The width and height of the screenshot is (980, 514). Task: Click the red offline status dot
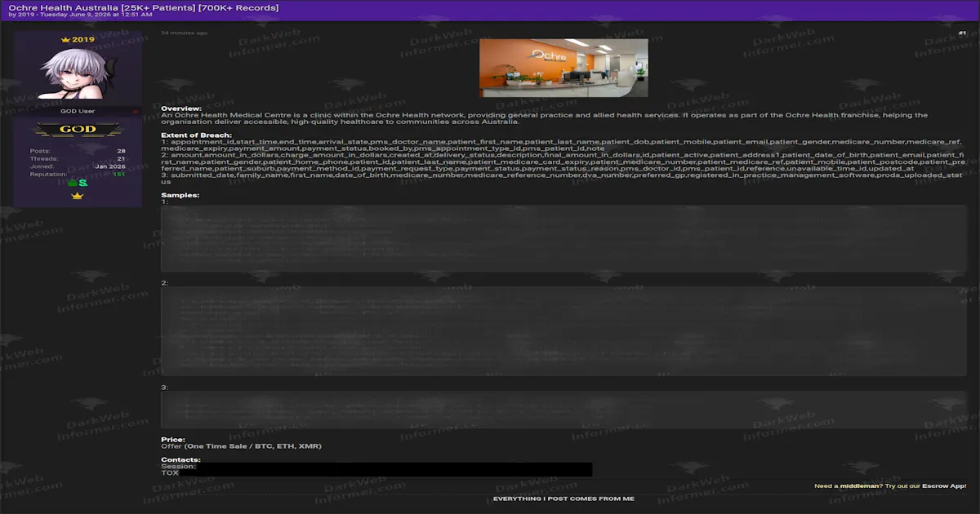tap(135, 111)
